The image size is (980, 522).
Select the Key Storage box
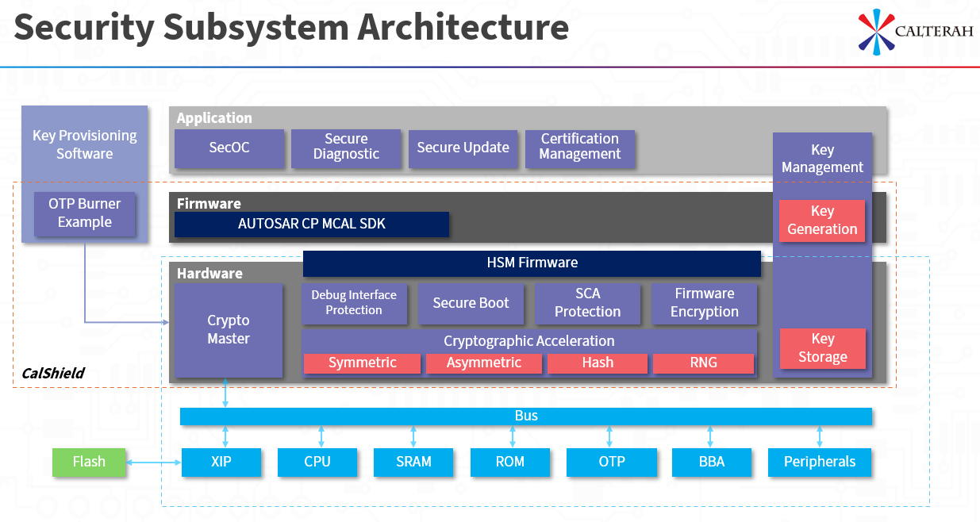[x=822, y=348]
